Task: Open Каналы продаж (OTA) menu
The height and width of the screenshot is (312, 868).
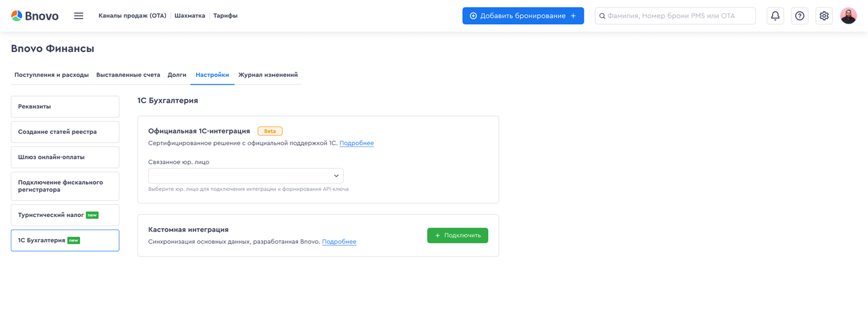Action: (132, 16)
